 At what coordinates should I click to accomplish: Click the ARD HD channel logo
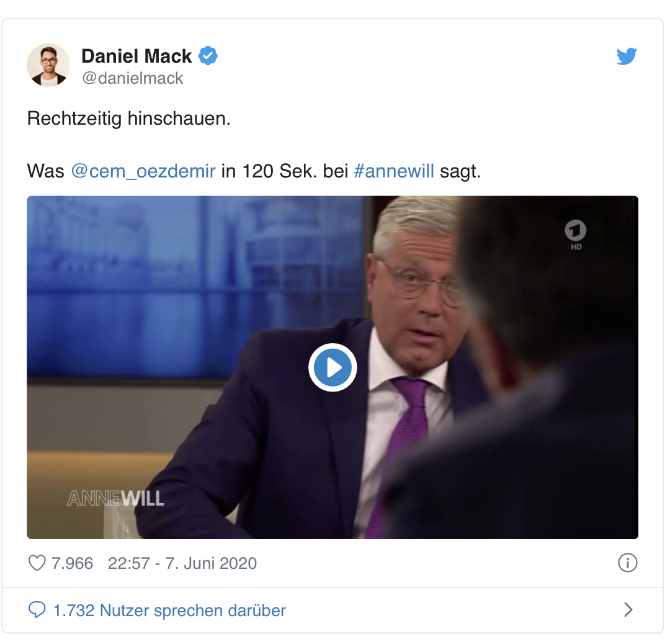576,235
